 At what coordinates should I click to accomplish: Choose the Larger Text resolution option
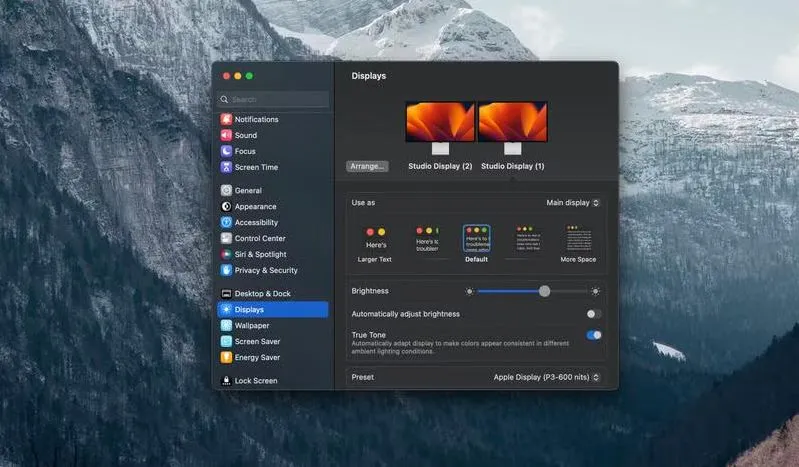(x=375, y=245)
